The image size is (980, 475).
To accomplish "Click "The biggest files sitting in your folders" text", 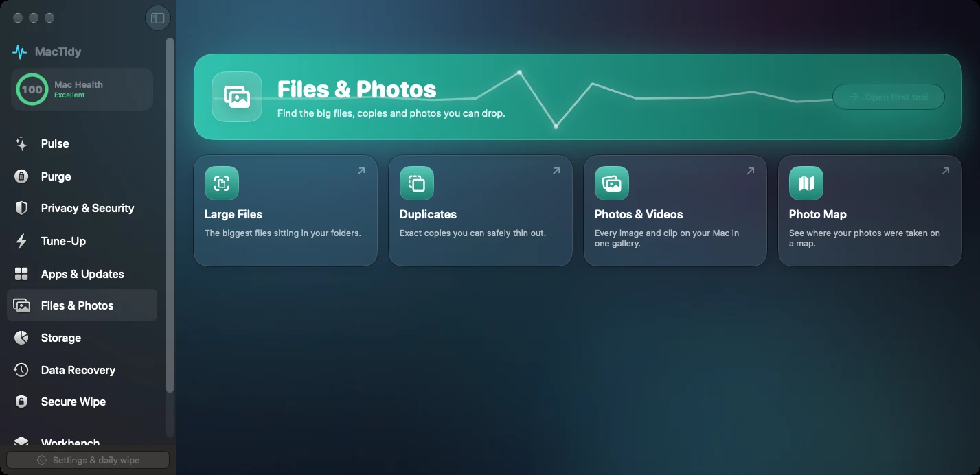I will [283, 233].
